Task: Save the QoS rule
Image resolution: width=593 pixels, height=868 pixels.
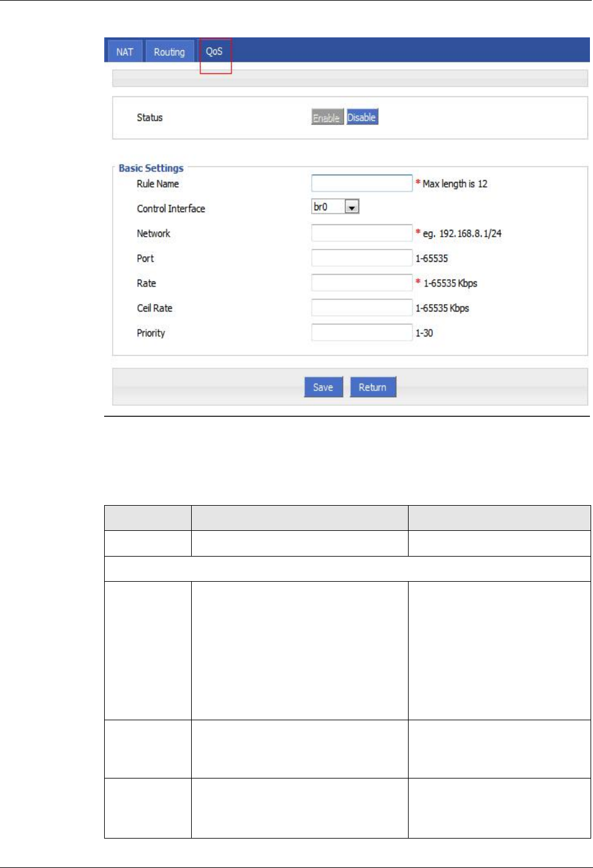Action: (x=323, y=387)
